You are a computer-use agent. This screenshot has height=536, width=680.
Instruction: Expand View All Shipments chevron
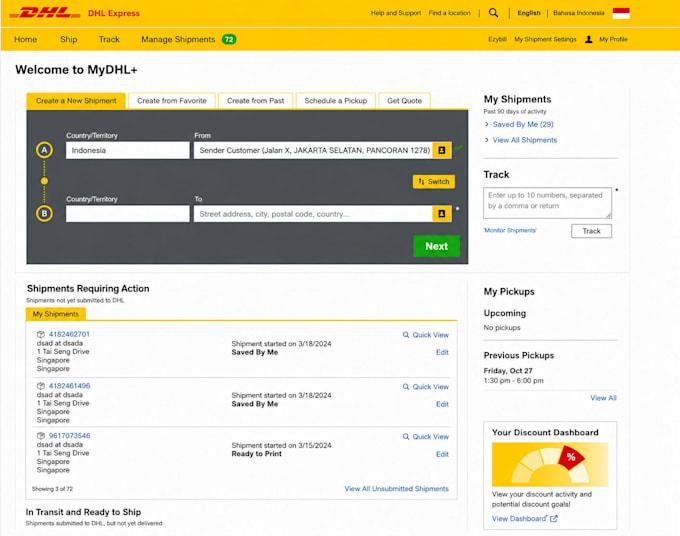(x=487, y=140)
